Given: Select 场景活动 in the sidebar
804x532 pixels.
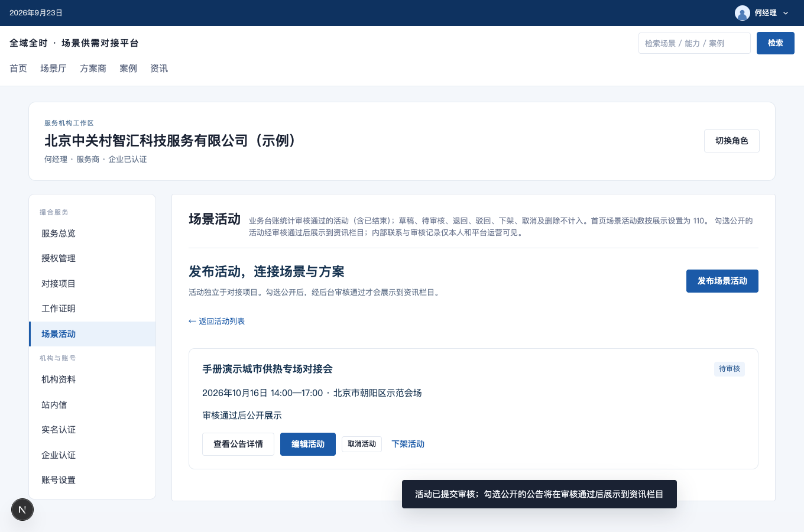Looking at the screenshot, I should click(x=92, y=334).
